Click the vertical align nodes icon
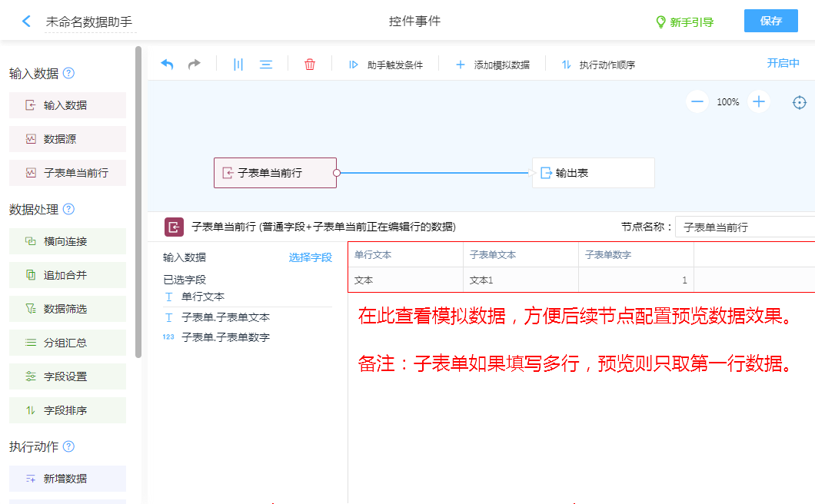This screenshot has width=815, height=504. 238,65
